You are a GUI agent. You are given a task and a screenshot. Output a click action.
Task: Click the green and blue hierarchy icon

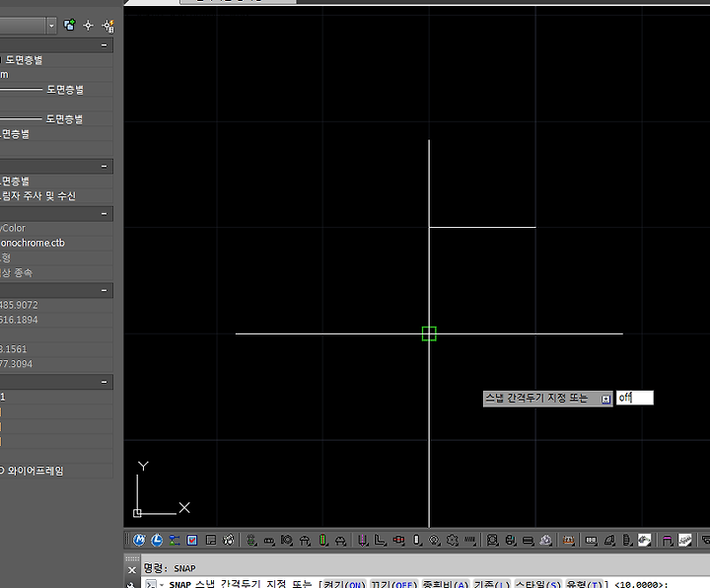point(175,540)
